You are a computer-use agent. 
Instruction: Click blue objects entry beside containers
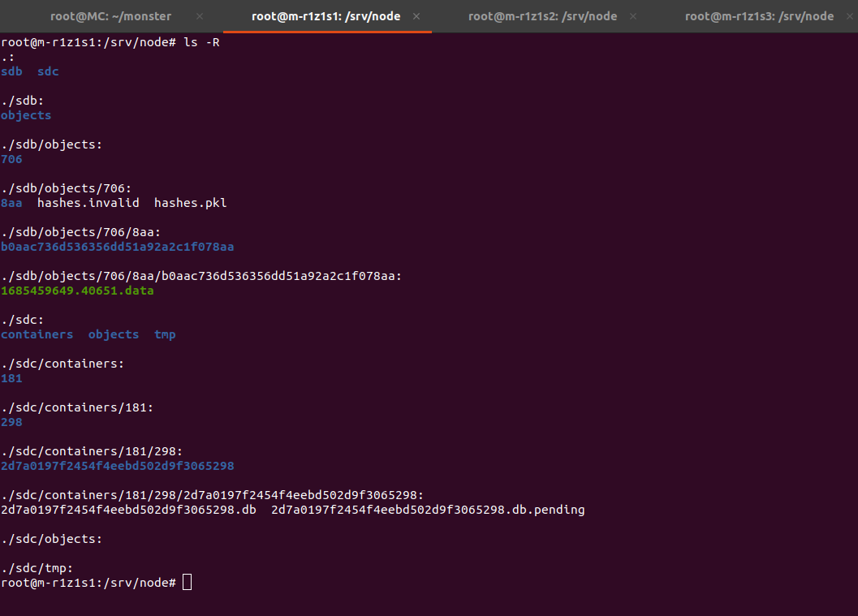pyautogui.click(x=113, y=334)
